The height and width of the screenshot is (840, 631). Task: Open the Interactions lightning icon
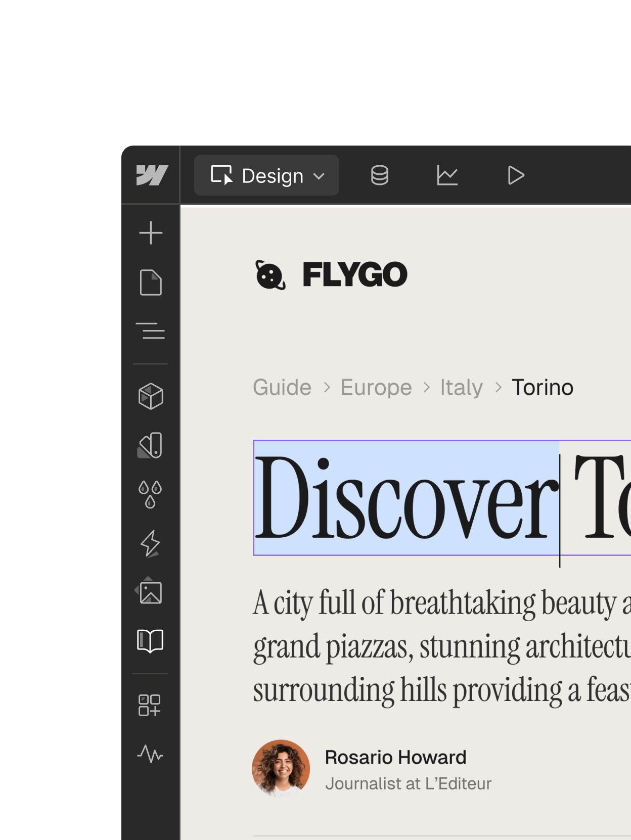click(x=151, y=543)
